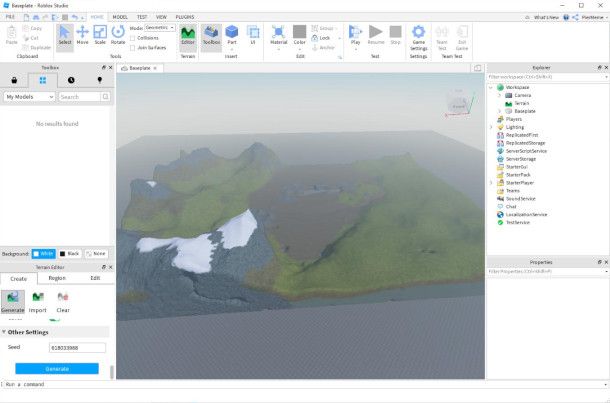The image size is (610, 403).
Task: Open the Edit tab in Terrain Editor
Action: click(x=95, y=278)
